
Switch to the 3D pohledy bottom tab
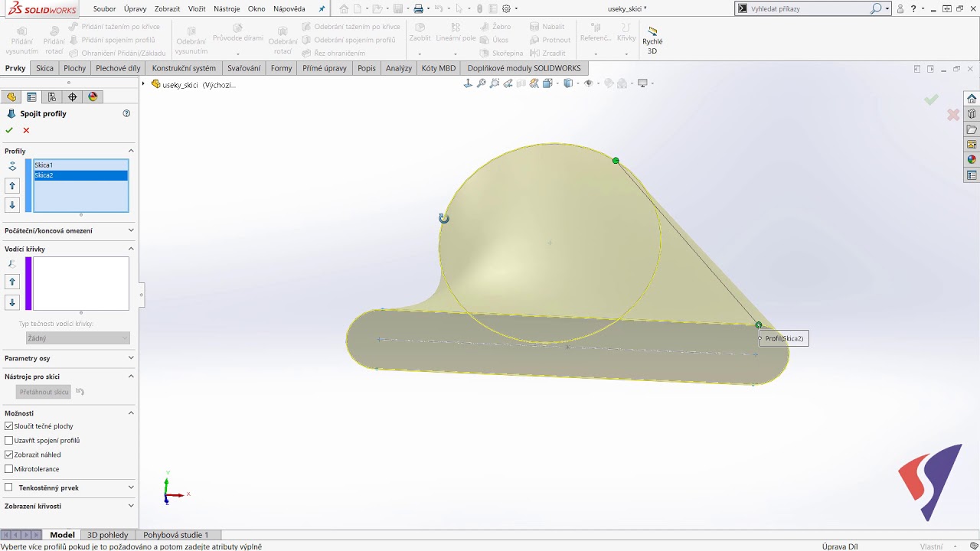(x=108, y=535)
